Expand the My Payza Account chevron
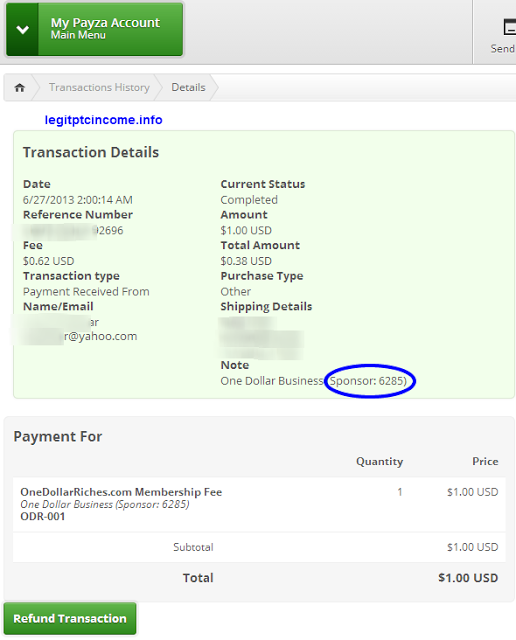Image resolution: width=516 pixels, height=640 pixels. (22, 29)
